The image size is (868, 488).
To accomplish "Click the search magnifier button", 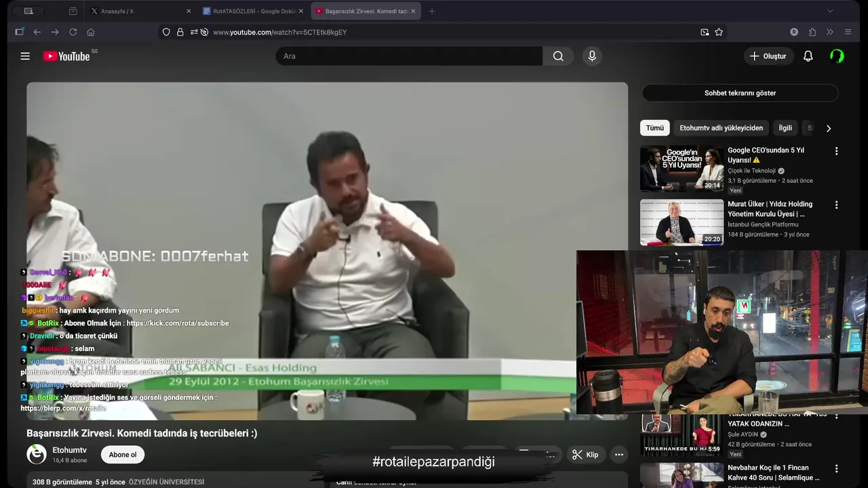I will pyautogui.click(x=558, y=56).
